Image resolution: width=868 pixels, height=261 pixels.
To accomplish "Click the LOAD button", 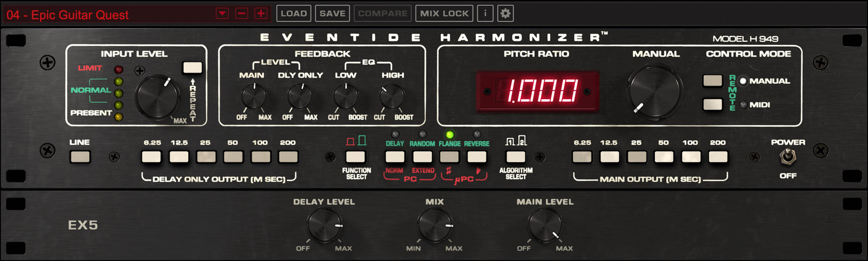I will tap(293, 13).
